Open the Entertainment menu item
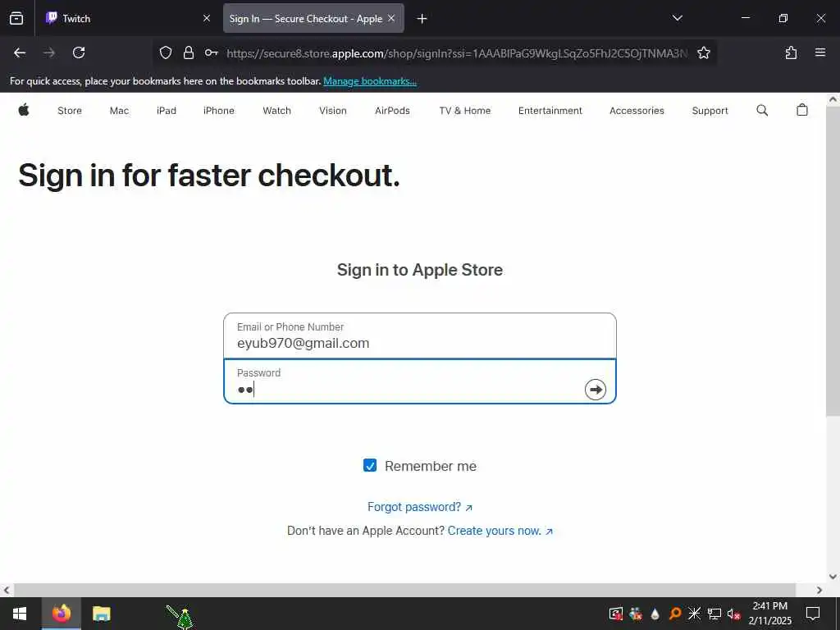The image size is (840, 630). [550, 111]
